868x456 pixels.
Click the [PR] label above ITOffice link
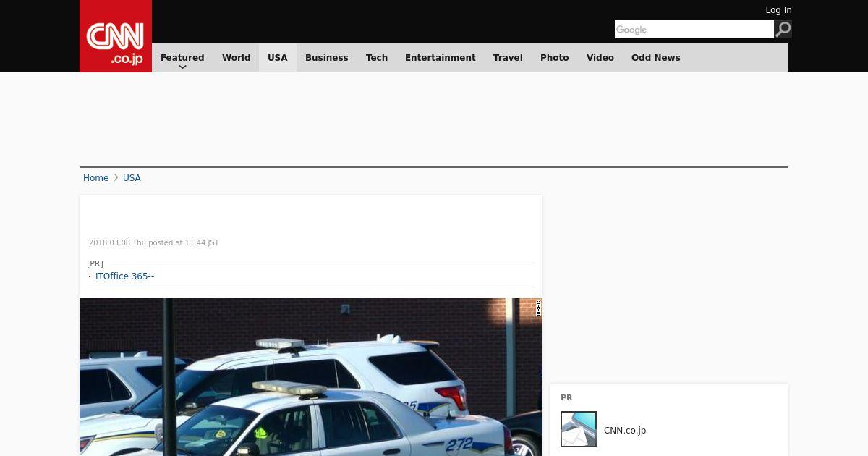pyautogui.click(x=95, y=263)
